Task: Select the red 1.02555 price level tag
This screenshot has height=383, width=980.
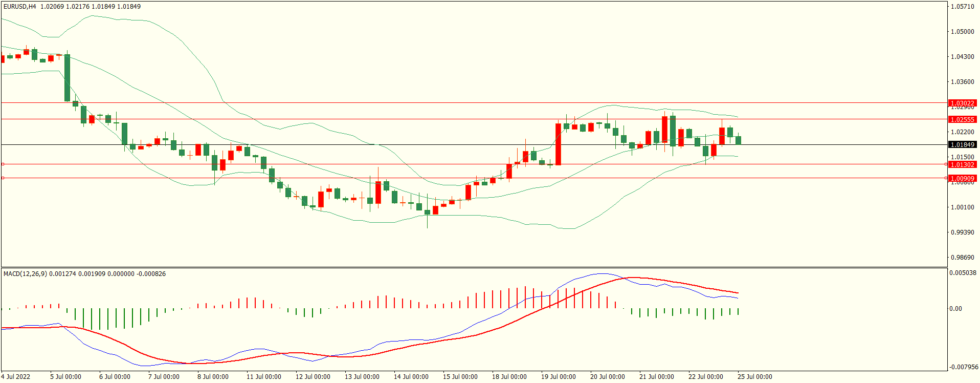Action: pos(962,119)
